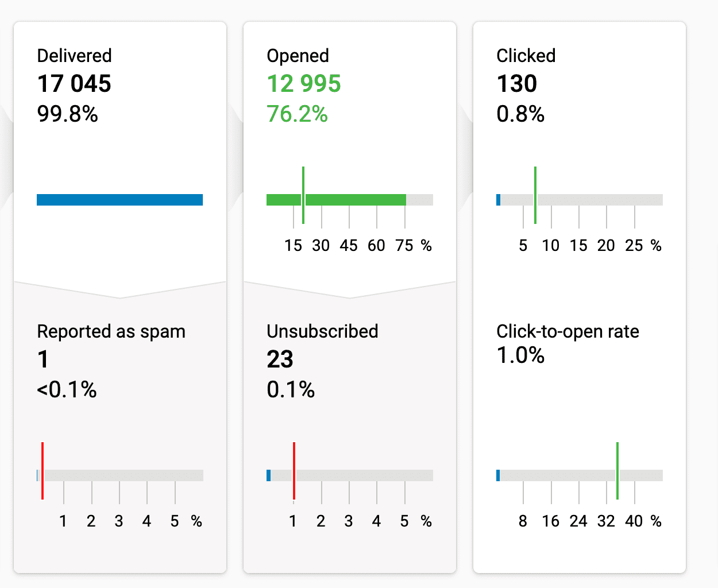Image resolution: width=718 pixels, height=588 pixels.
Task: Click the Click-to-open rate heading
Action: 568,331
